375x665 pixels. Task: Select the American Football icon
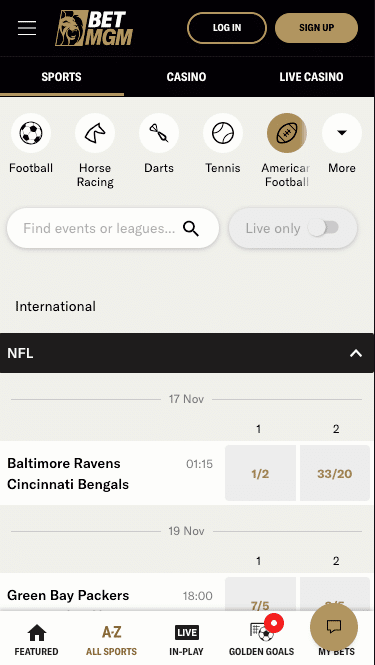[x=287, y=133]
